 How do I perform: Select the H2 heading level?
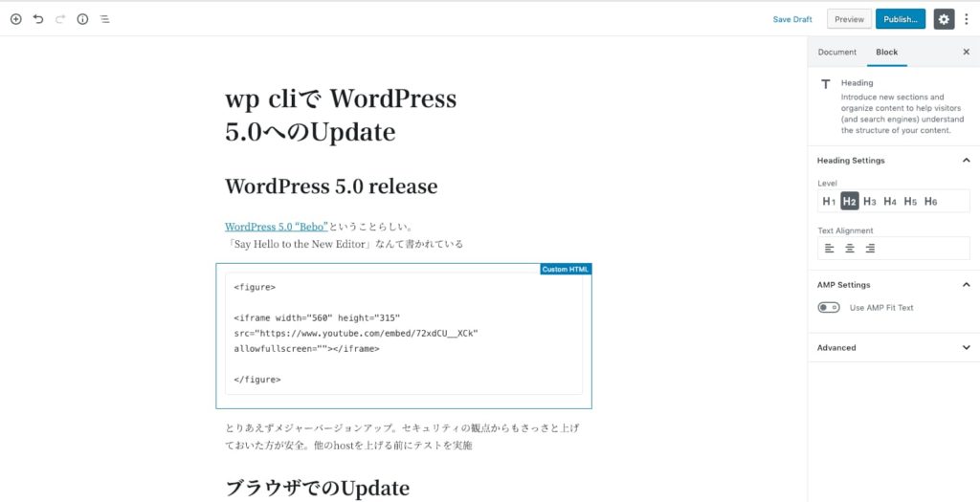[850, 201]
